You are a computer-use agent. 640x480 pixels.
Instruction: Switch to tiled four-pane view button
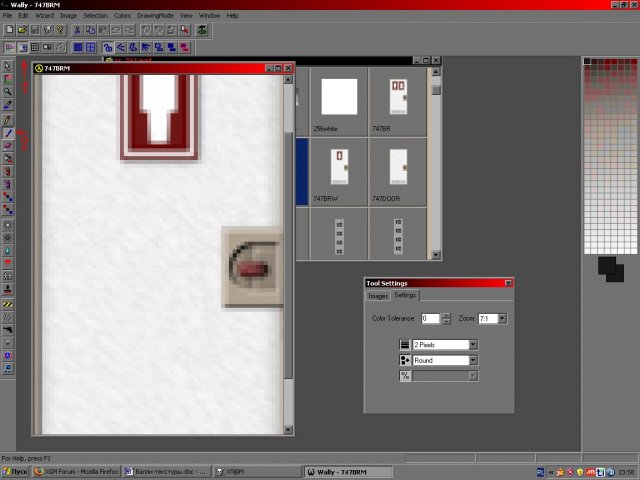pyautogui.click(x=90, y=47)
